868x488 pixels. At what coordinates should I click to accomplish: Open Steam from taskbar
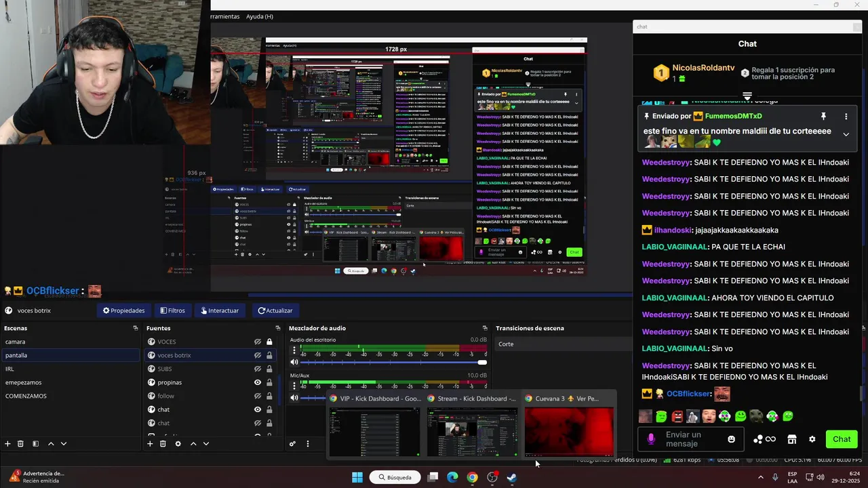(512, 477)
